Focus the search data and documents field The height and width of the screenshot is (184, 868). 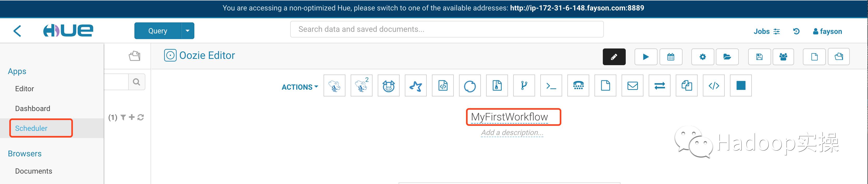click(x=447, y=29)
